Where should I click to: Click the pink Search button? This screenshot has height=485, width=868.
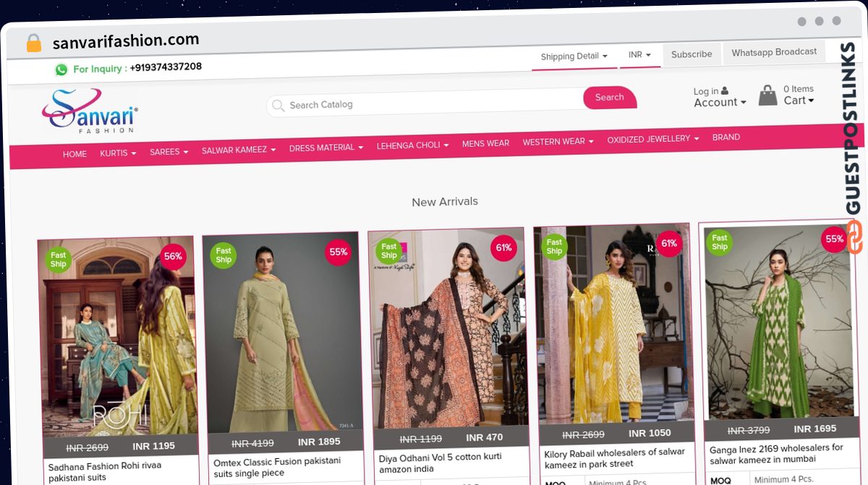click(x=610, y=98)
